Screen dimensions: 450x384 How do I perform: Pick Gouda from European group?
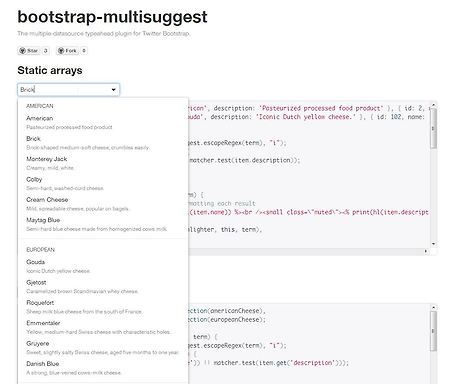point(103,266)
